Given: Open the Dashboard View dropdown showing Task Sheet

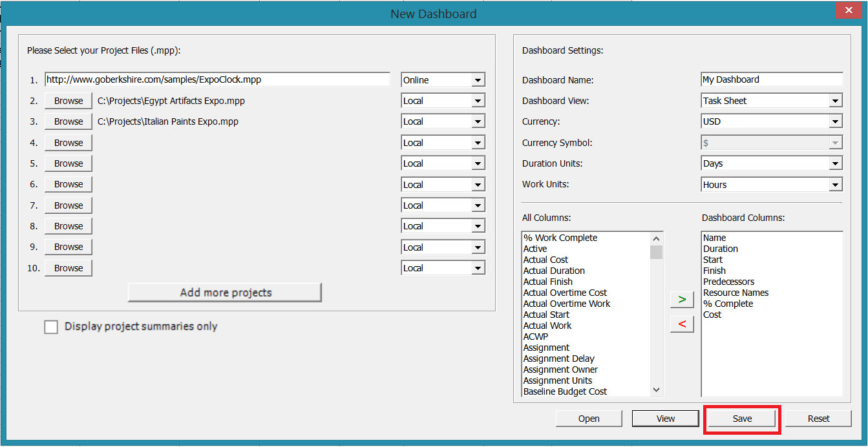Looking at the screenshot, I should coord(836,100).
